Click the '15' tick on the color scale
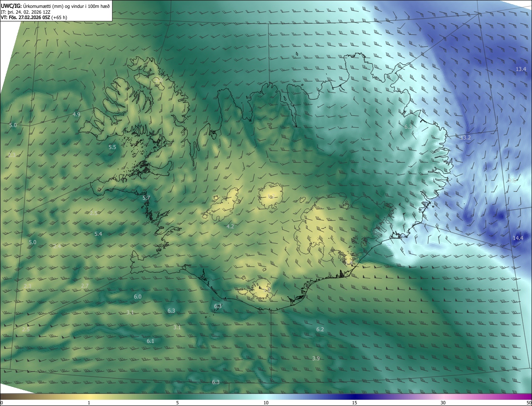The width and height of the screenshot is (532, 406). click(355, 403)
